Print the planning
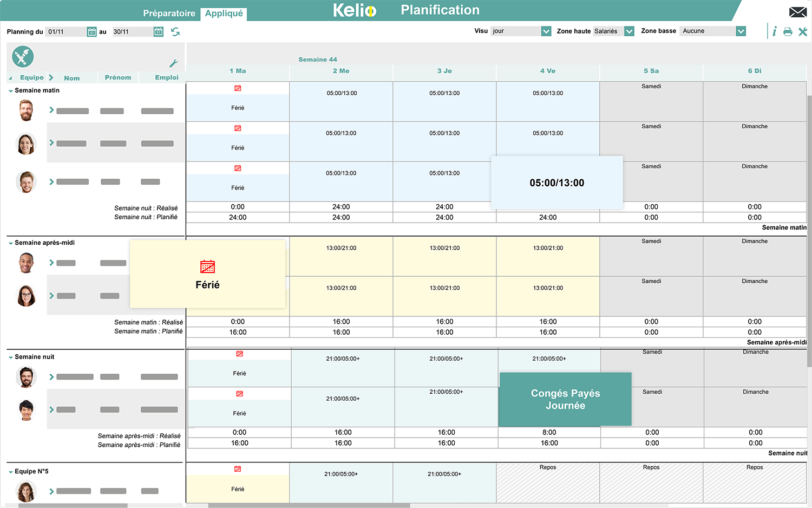This screenshot has height=508, width=812. (x=788, y=31)
